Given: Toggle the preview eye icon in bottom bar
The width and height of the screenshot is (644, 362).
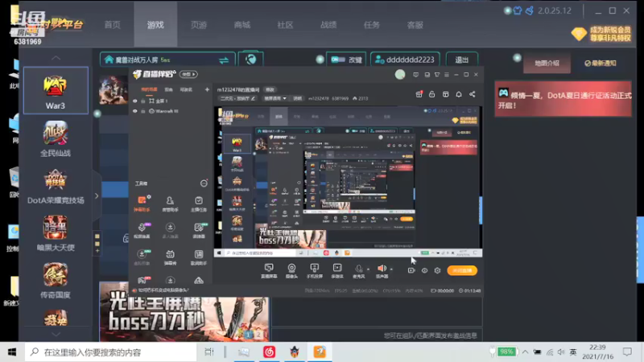Looking at the screenshot, I should [x=425, y=270].
